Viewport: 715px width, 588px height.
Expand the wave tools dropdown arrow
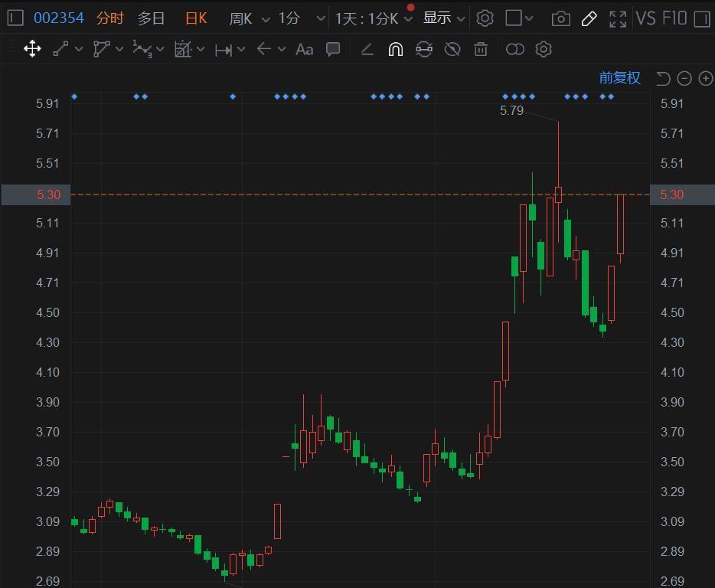[x=160, y=49]
